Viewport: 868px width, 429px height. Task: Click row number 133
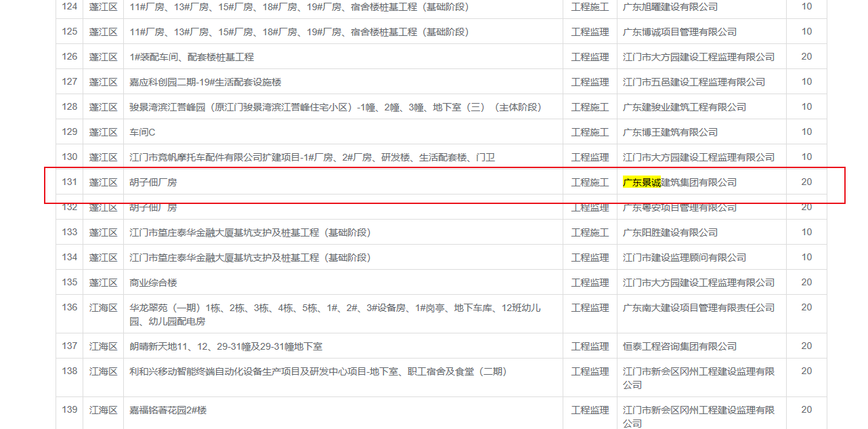tap(70, 232)
